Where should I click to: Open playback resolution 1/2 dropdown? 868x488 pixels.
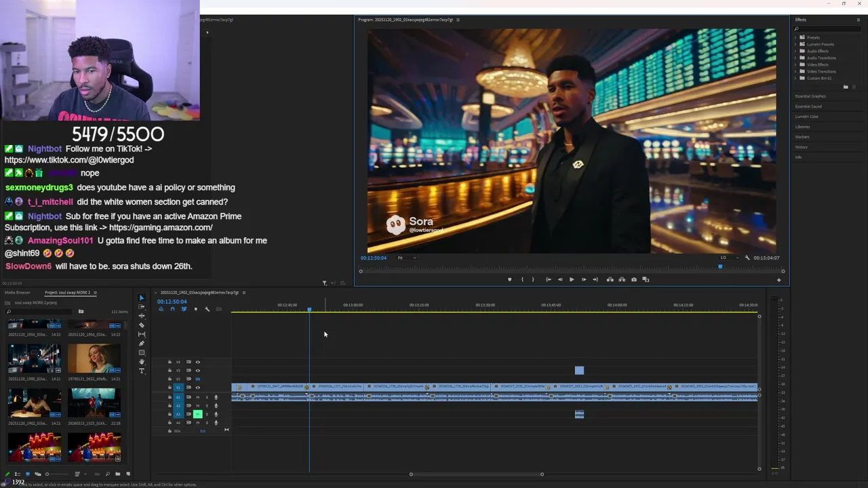pyautogui.click(x=729, y=258)
